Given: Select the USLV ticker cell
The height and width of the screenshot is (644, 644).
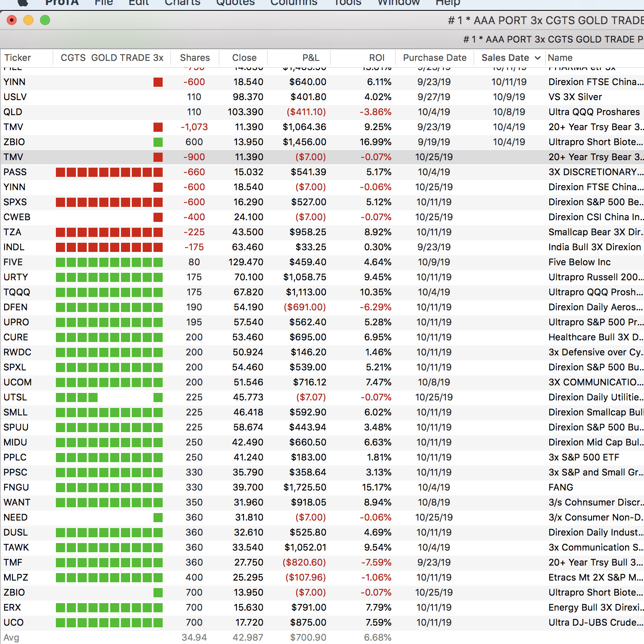Looking at the screenshot, I should click(x=15, y=97).
